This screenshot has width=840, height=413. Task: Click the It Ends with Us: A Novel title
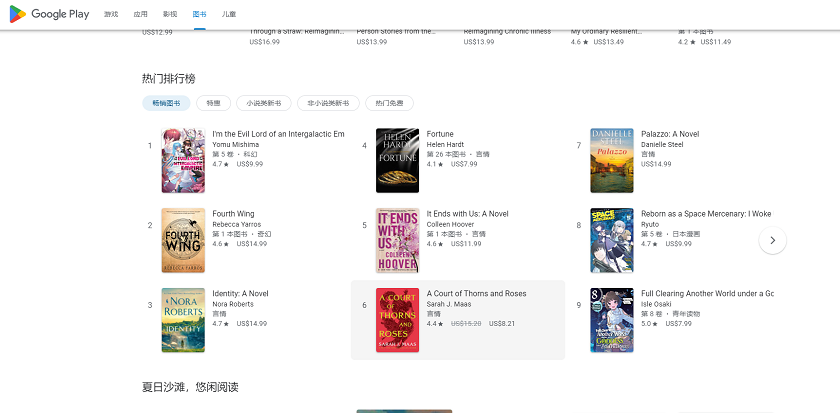(468, 214)
